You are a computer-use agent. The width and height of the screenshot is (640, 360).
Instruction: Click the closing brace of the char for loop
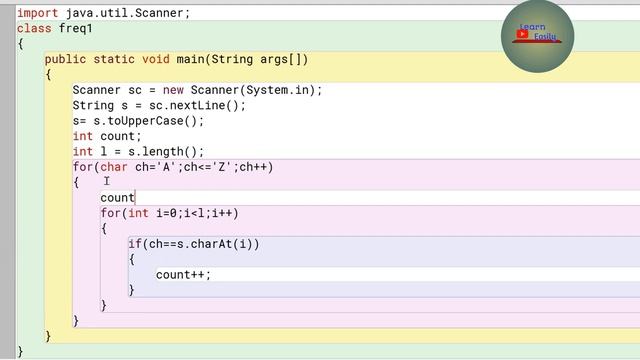pyautogui.click(x=76, y=321)
